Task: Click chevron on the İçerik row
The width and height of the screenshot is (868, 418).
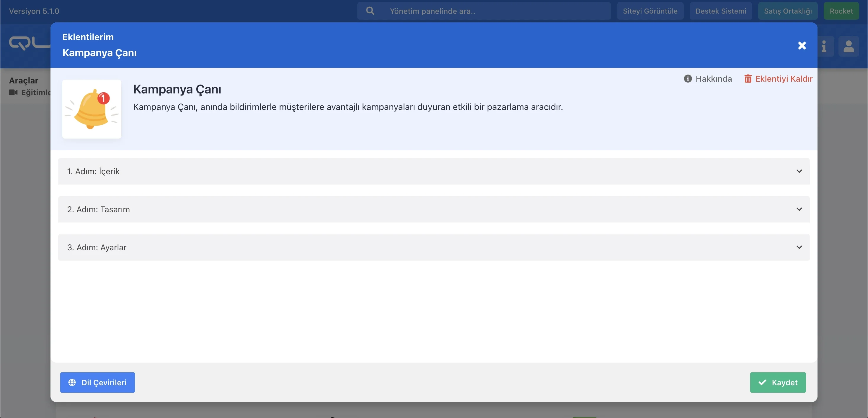Action: pyautogui.click(x=799, y=171)
